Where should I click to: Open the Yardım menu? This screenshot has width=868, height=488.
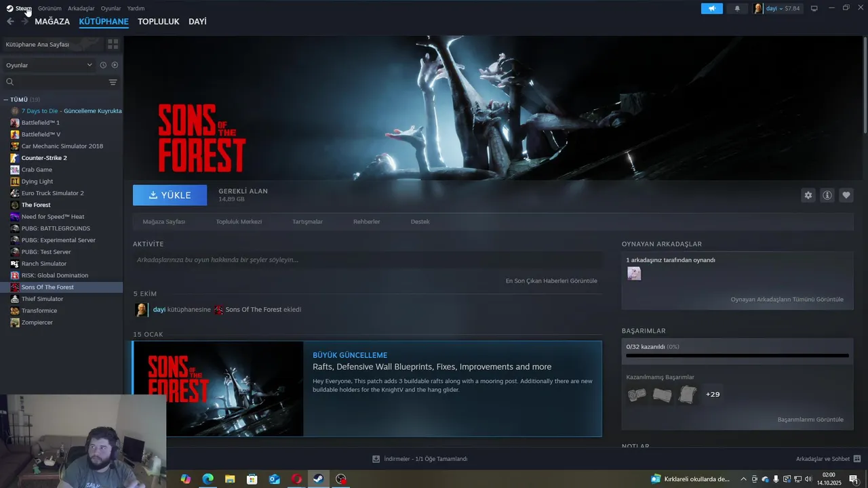click(x=136, y=8)
